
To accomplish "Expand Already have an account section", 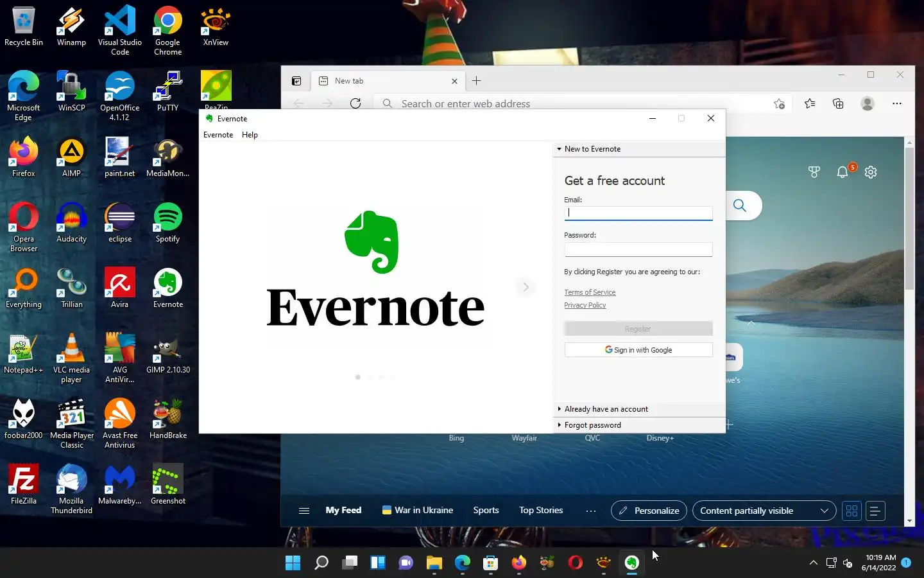I will pos(639,409).
